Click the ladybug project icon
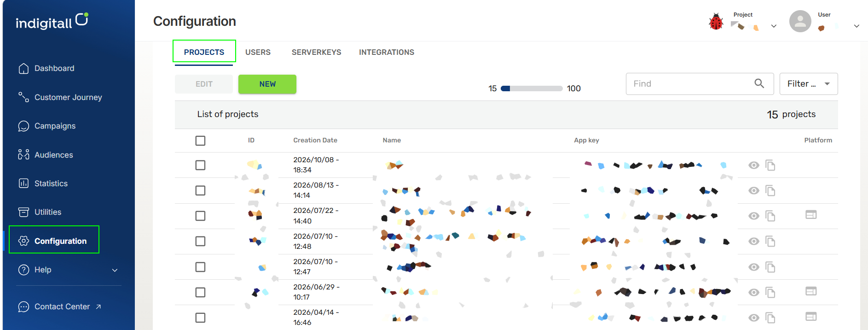The height and width of the screenshot is (330, 868). pos(716,22)
